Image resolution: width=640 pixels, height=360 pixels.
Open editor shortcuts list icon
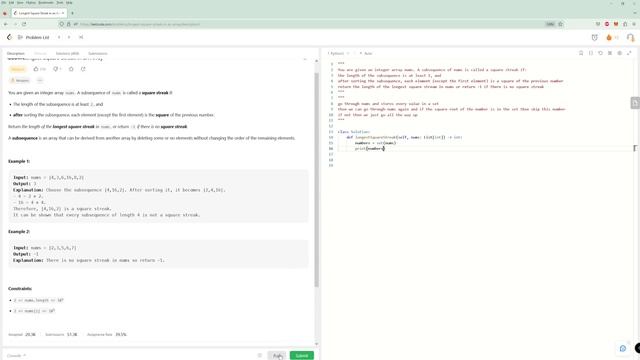coord(610,53)
